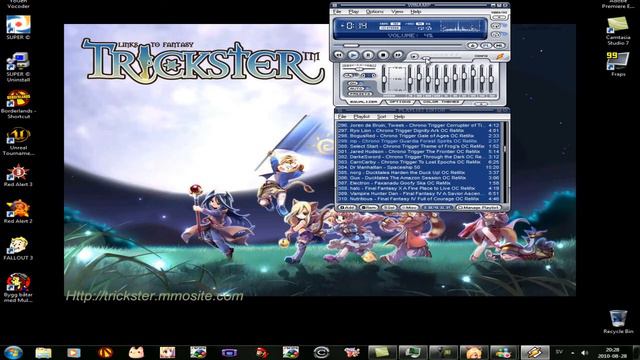Open the playlist editor Help menu
The height and width of the screenshot is (360, 640).
399,117
